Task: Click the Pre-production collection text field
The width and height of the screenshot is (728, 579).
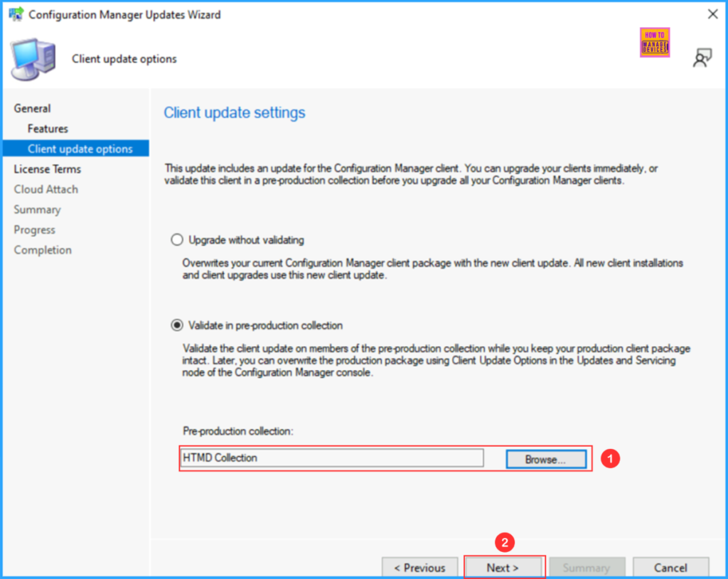Action: click(332, 458)
